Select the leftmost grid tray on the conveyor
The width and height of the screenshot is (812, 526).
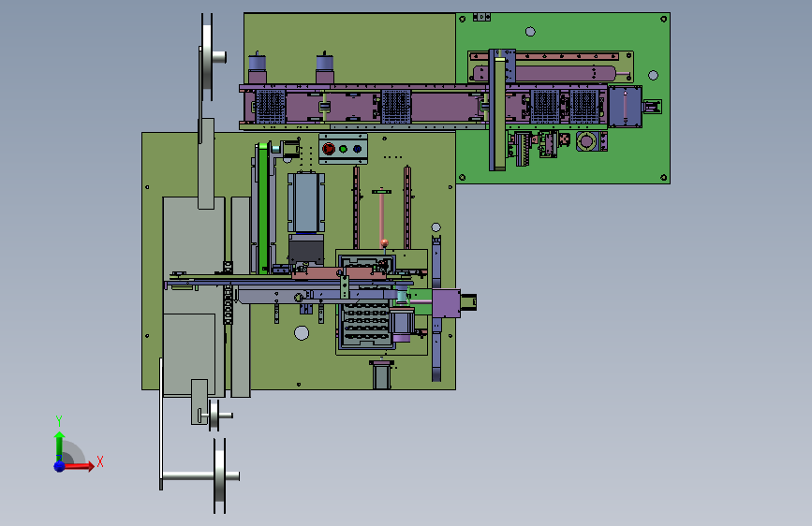271,107
